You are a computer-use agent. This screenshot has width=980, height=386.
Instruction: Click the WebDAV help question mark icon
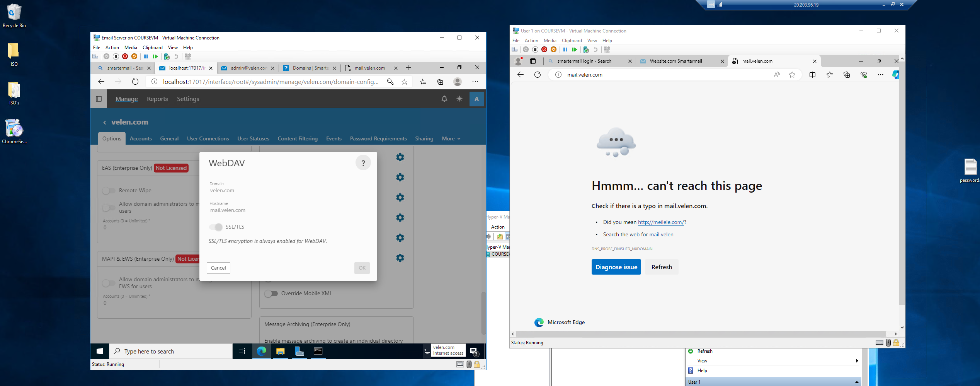click(363, 163)
